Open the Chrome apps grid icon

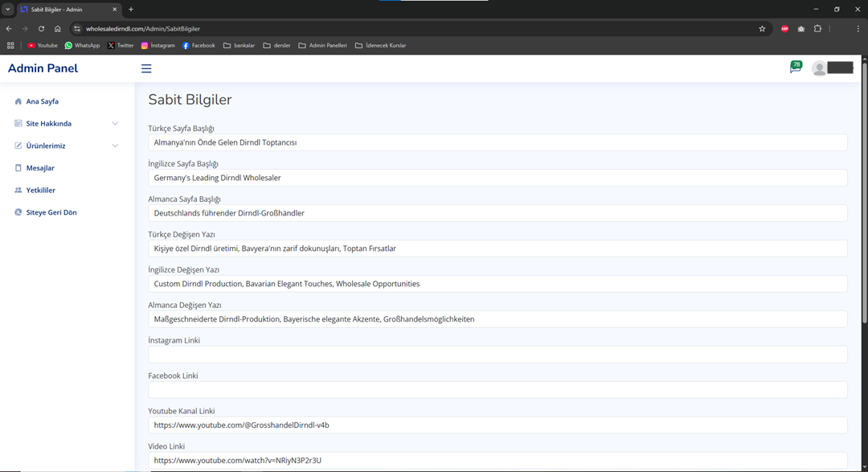(x=10, y=46)
